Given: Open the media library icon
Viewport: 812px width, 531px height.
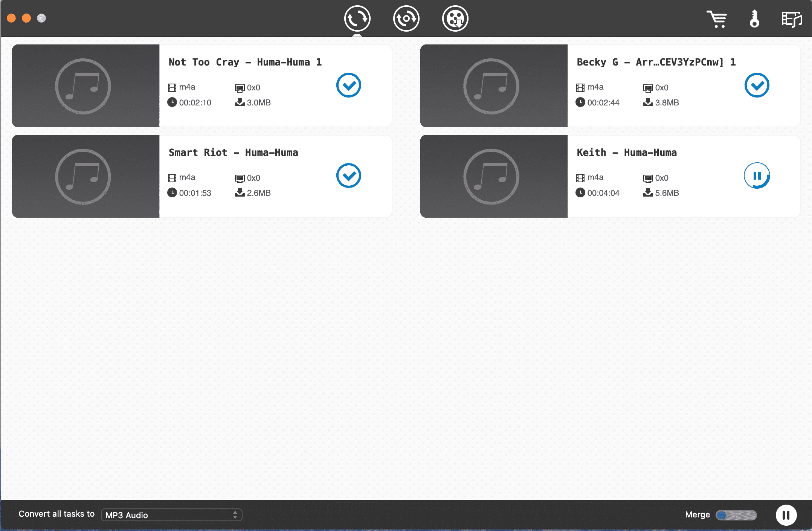Looking at the screenshot, I should [791, 19].
